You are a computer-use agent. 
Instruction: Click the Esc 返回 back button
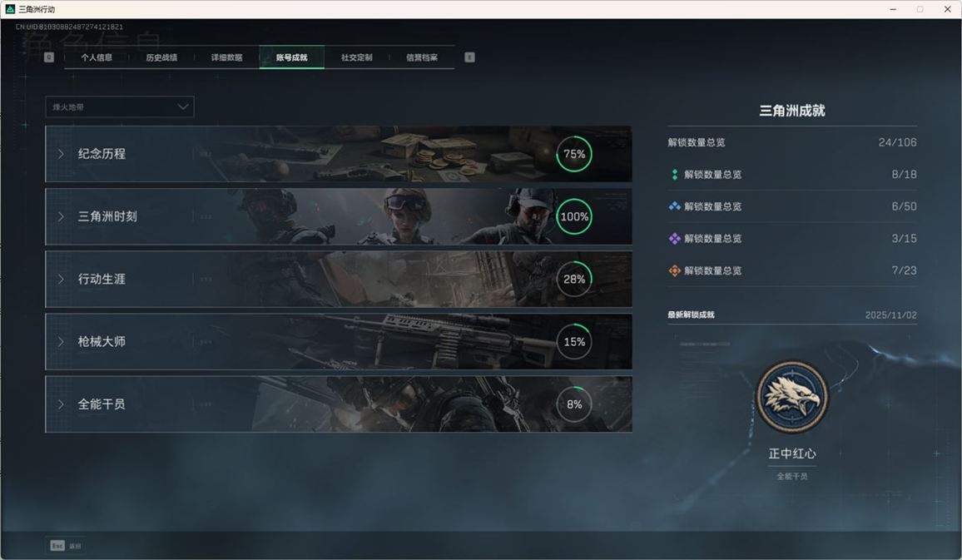click(x=67, y=545)
